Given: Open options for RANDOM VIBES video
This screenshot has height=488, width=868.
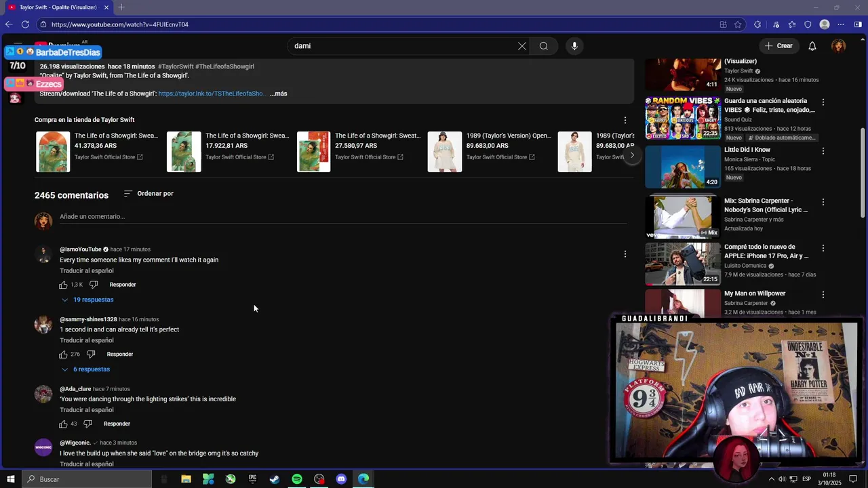Looking at the screenshot, I should click(x=823, y=102).
